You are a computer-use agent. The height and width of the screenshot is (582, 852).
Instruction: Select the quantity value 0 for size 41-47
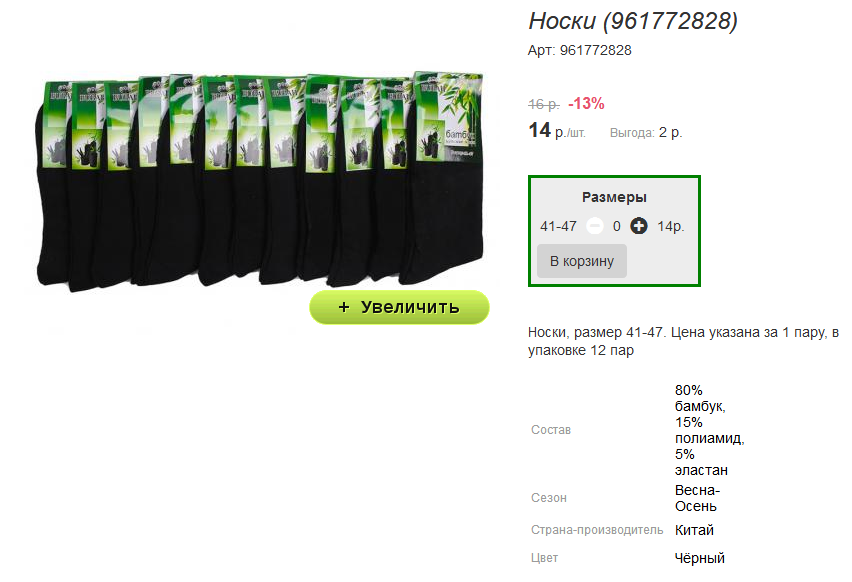617,227
